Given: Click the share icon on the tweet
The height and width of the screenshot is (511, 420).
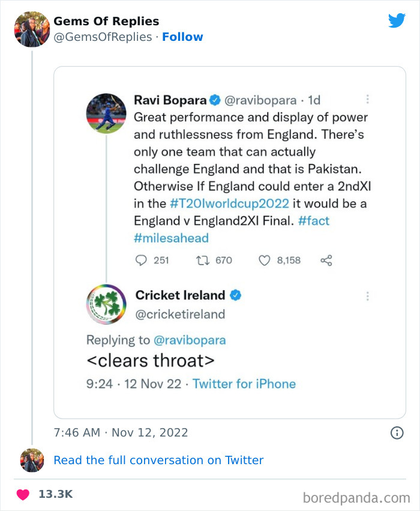Looking at the screenshot, I should click(x=325, y=260).
